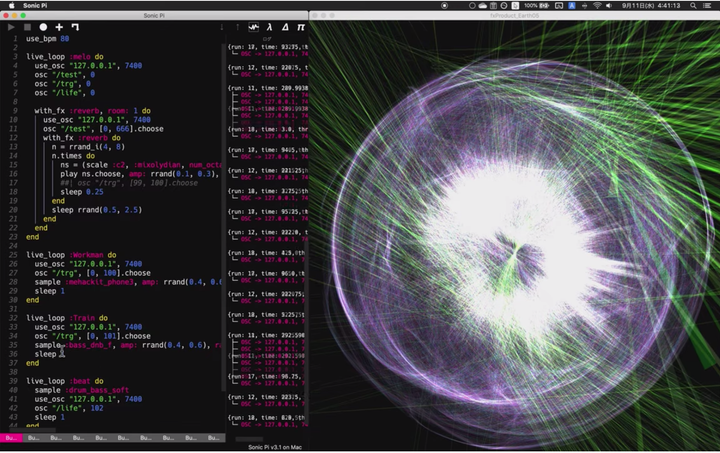The width and height of the screenshot is (720, 453).
Task: Open help via the delta triangle icon
Action: [x=285, y=27]
